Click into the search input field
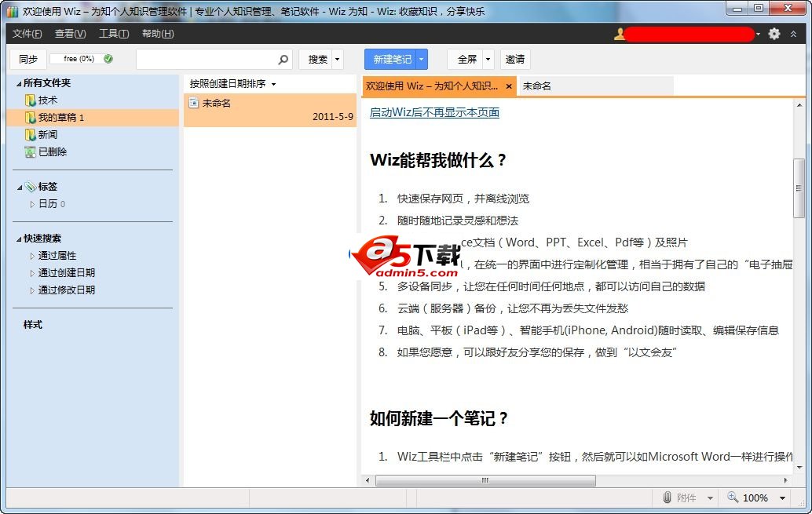 point(207,60)
